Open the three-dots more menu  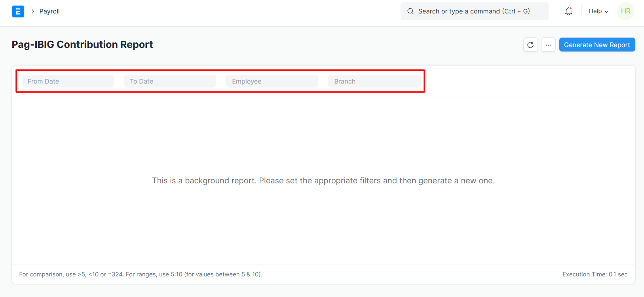(x=548, y=45)
